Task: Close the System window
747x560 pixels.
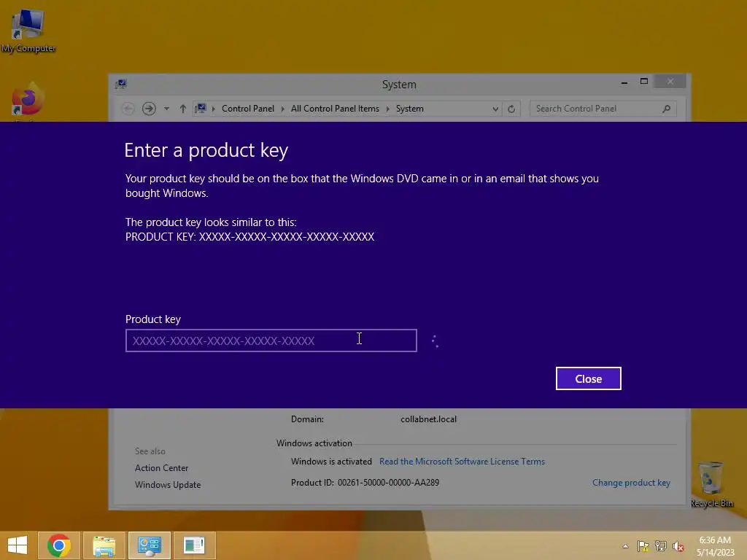Action: click(x=670, y=82)
